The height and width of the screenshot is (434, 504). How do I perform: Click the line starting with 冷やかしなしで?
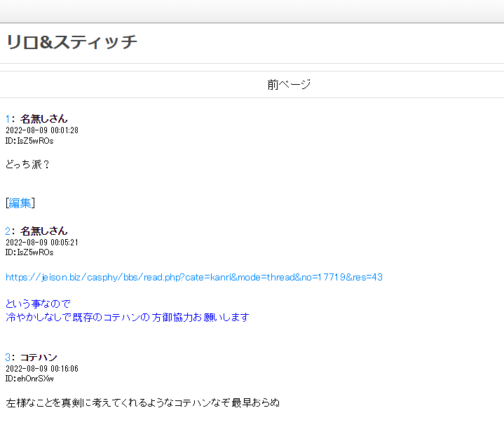pyautogui.click(x=128, y=318)
